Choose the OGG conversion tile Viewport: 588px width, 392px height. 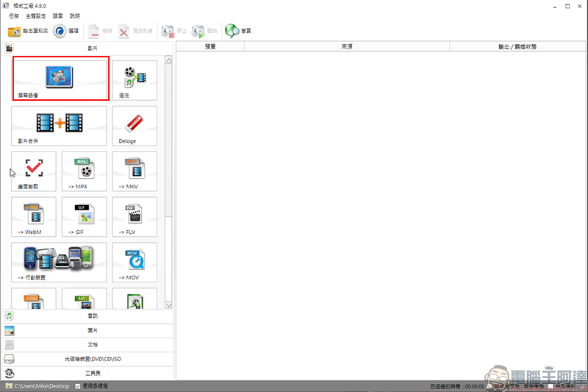click(x=34, y=299)
